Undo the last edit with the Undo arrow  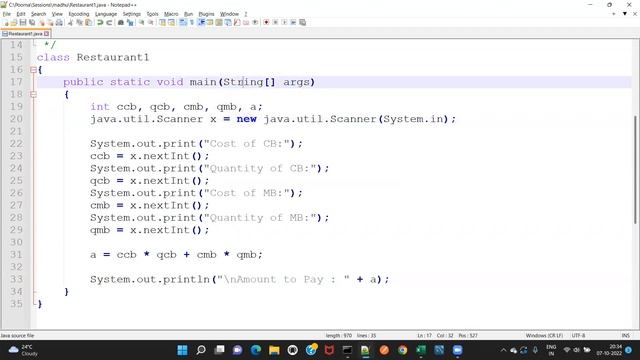100,22
